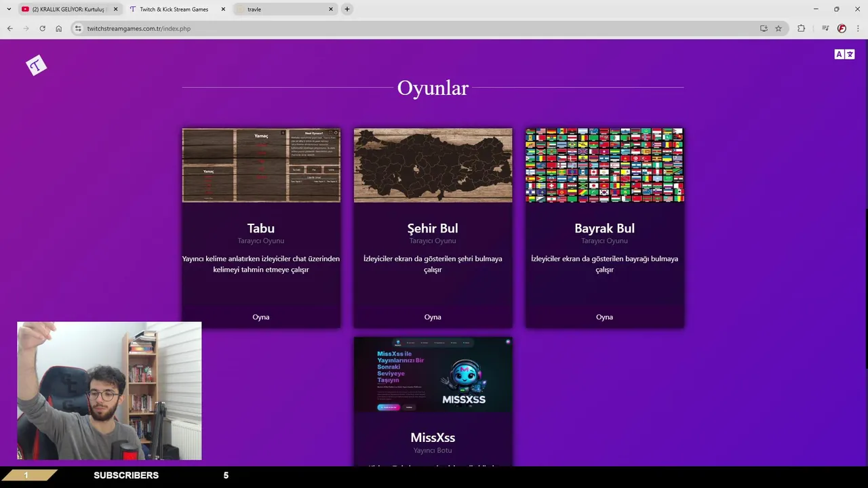Click the Tabu description about chat guessing
The image size is (868, 488).
click(x=261, y=264)
